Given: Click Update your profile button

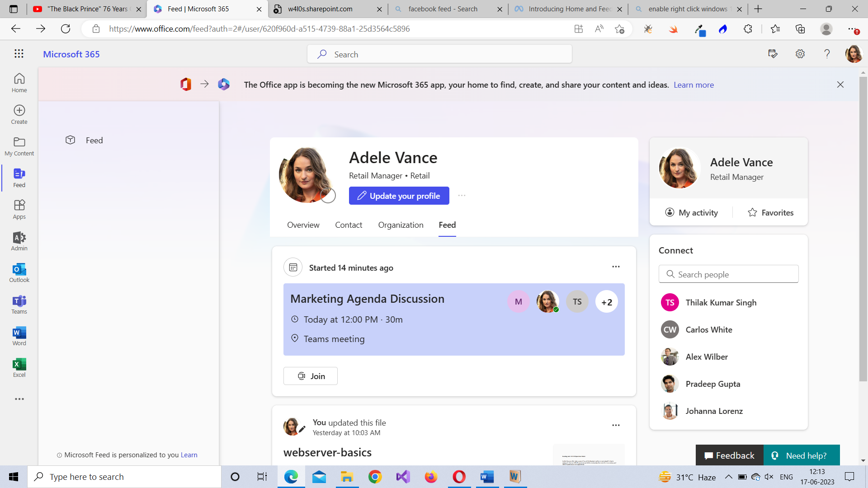Looking at the screenshot, I should click(399, 196).
